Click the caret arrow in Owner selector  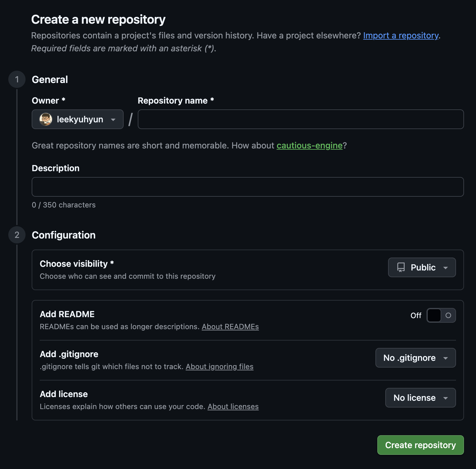(113, 120)
